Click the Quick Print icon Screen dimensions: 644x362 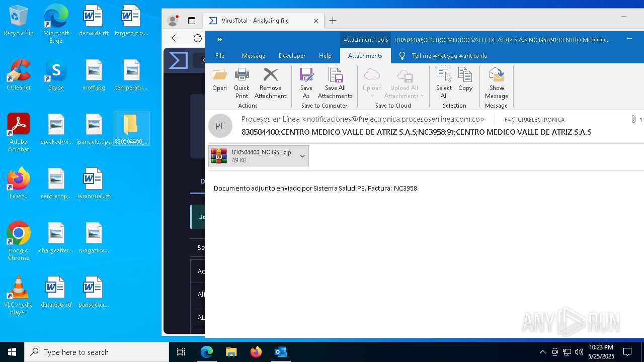coord(242,83)
